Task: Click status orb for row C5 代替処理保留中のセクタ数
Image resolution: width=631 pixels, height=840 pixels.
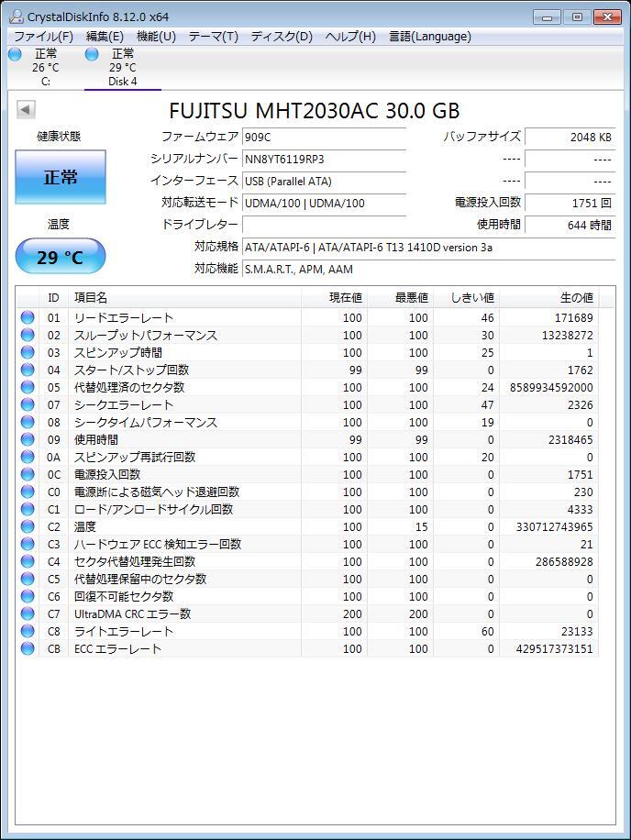Action: 28,579
